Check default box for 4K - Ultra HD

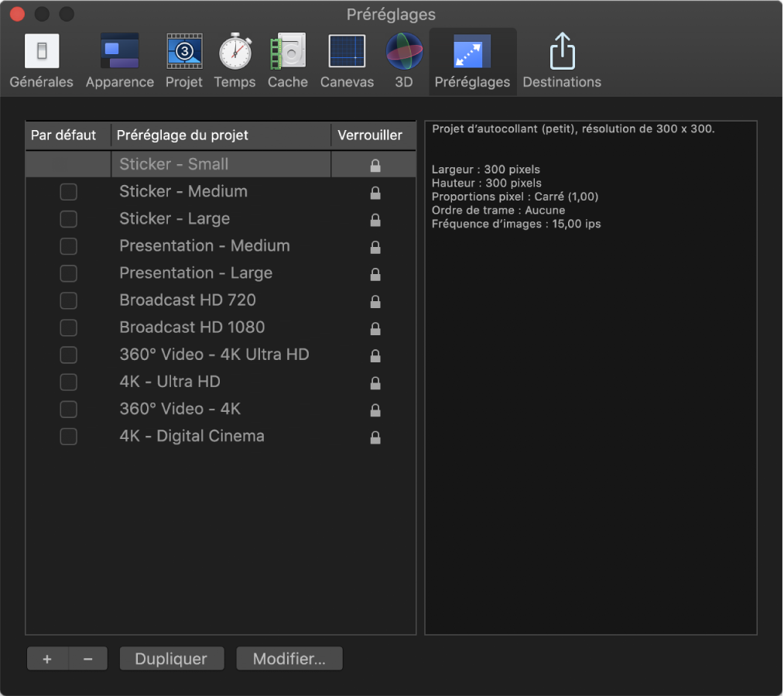(69, 382)
